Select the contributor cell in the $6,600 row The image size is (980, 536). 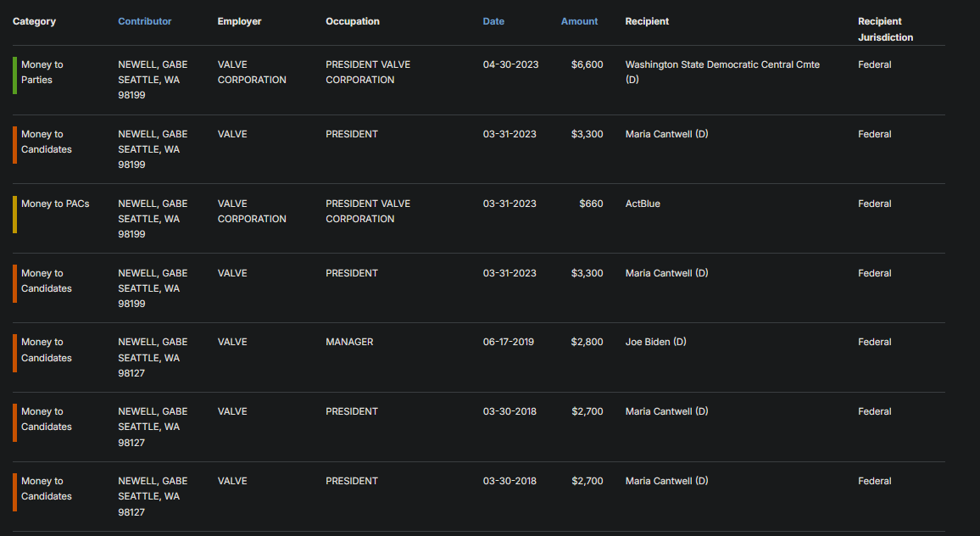pyautogui.click(x=153, y=80)
